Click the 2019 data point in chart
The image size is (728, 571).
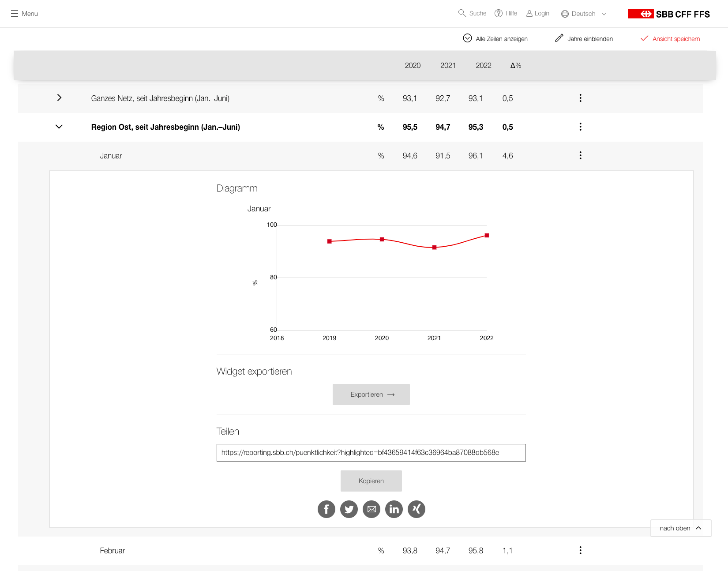pyautogui.click(x=329, y=241)
